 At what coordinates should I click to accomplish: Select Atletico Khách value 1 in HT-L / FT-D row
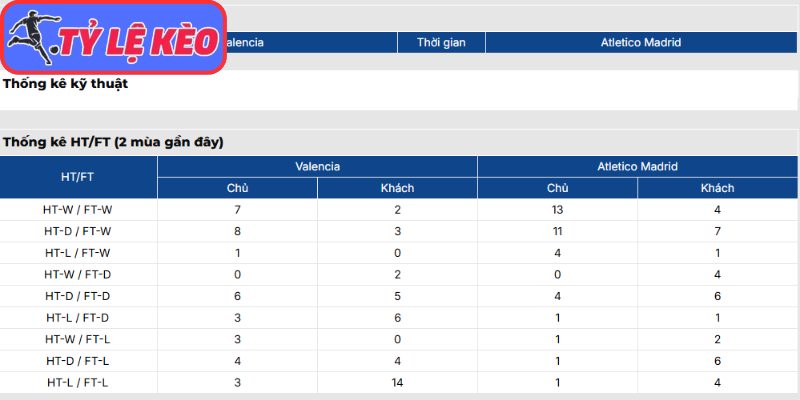[717, 318]
